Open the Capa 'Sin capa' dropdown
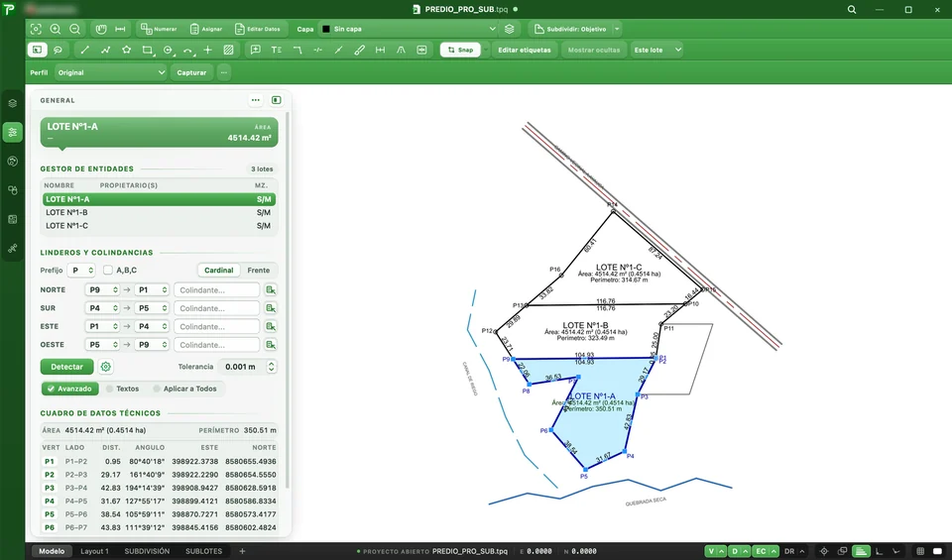 [409, 29]
